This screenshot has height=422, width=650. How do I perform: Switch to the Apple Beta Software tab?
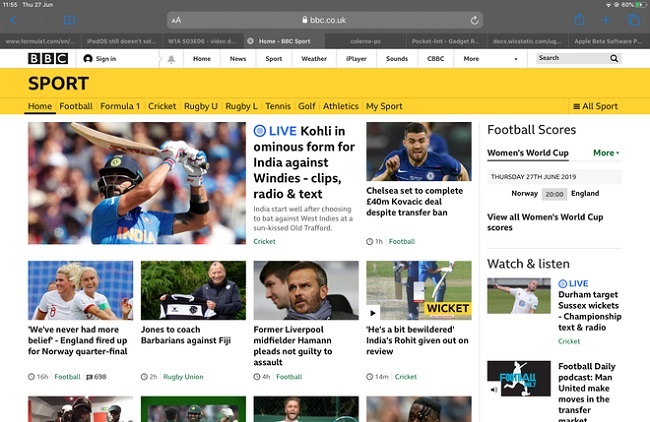pos(608,41)
